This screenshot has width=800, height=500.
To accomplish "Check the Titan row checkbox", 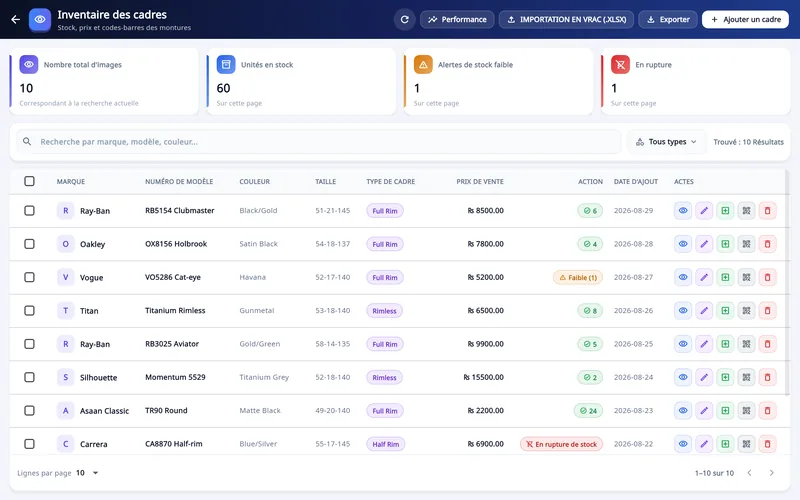I will pos(30,311).
